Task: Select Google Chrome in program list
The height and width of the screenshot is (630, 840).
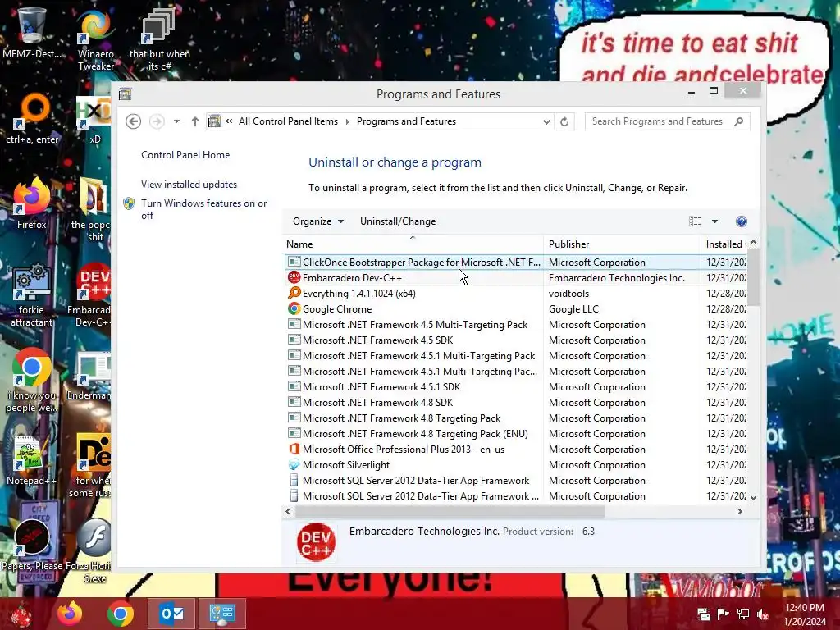Action: pyautogui.click(x=515, y=309)
